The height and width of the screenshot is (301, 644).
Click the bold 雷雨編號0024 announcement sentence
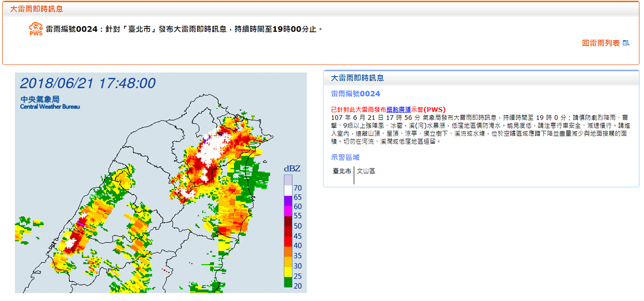click(x=184, y=29)
